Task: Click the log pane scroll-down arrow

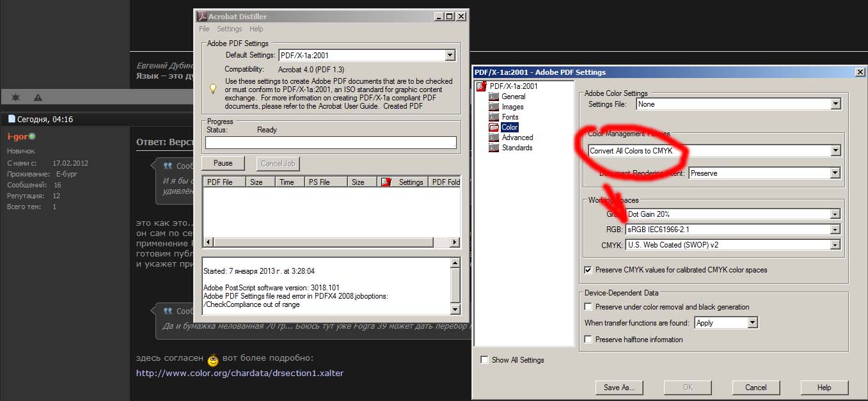Action: tap(455, 310)
